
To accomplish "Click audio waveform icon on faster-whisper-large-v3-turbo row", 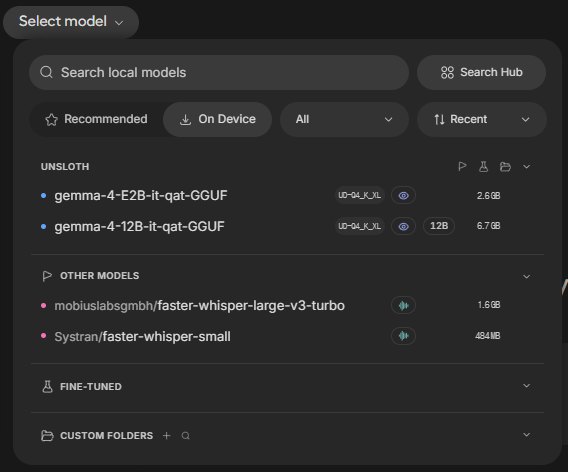I will [x=404, y=305].
